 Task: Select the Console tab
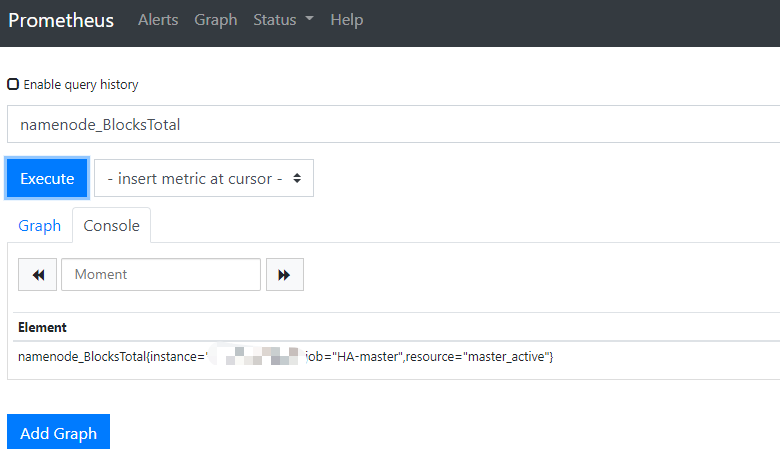111,226
